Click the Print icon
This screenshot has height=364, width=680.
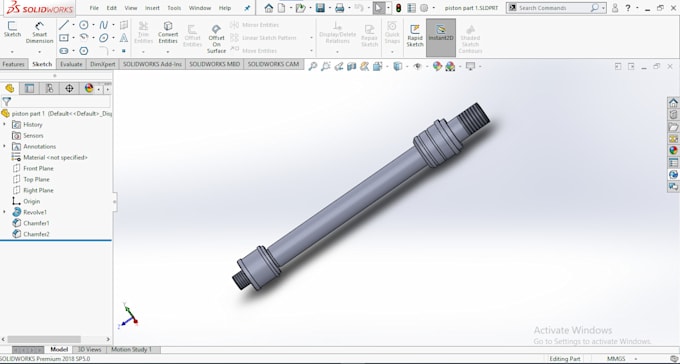pos(340,8)
